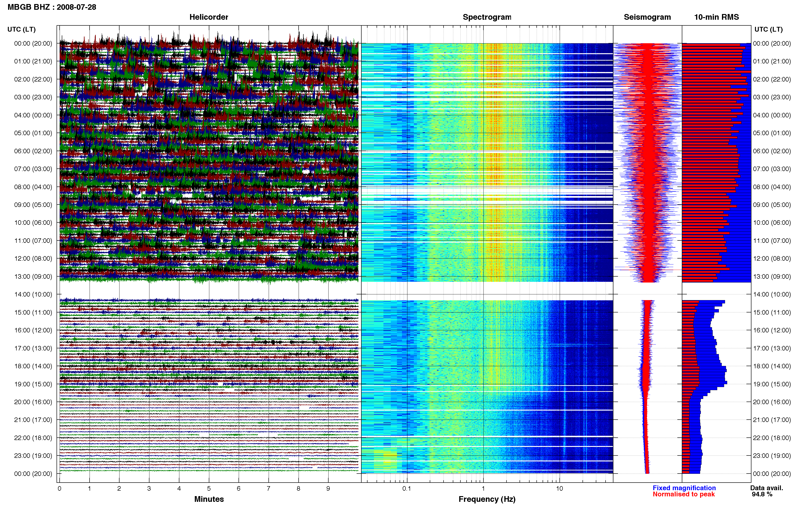Screen dimensions: 812x508
Task: Click "01:00 (21:00)" on the right time axis
Action: click(x=772, y=62)
